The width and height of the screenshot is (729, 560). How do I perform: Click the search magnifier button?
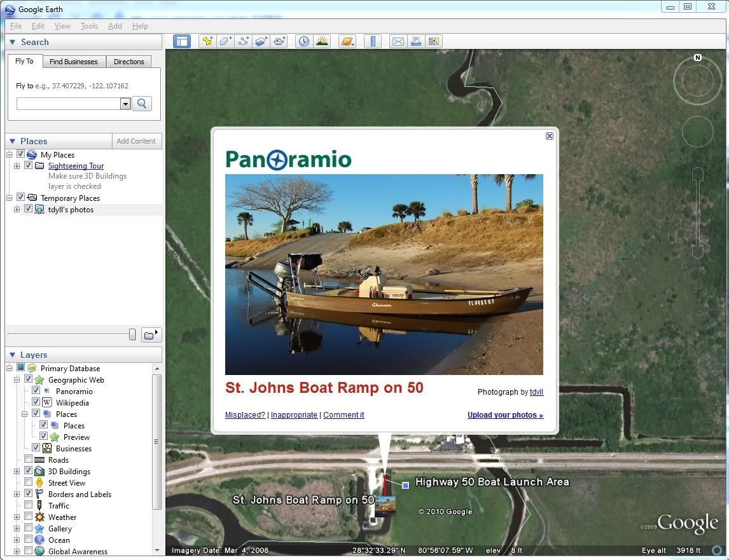click(x=142, y=103)
